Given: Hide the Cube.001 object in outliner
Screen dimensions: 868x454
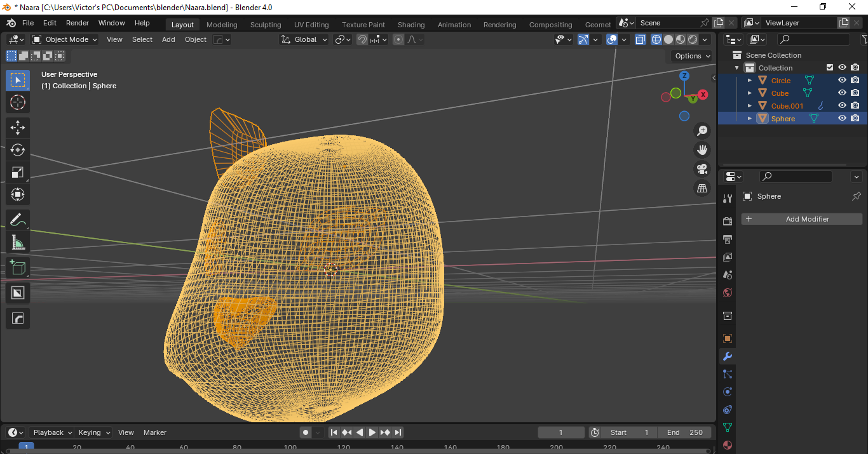Looking at the screenshot, I should [842, 106].
